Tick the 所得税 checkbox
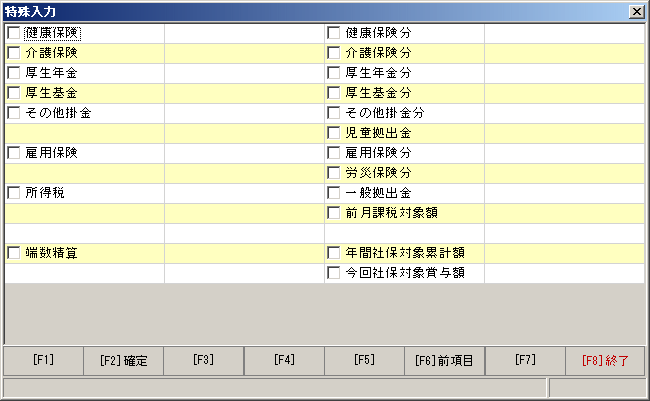The width and height of the screenshot is (650, 401). point(14,192)
